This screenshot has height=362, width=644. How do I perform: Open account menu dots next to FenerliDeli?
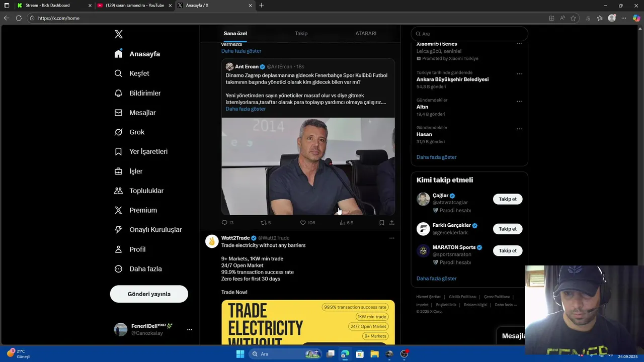[x=190, y=330]
